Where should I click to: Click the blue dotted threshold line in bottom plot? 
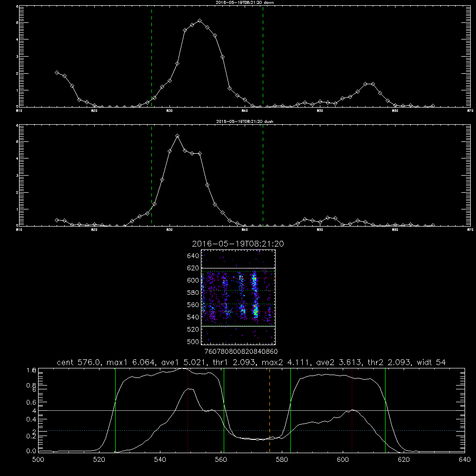251,430
